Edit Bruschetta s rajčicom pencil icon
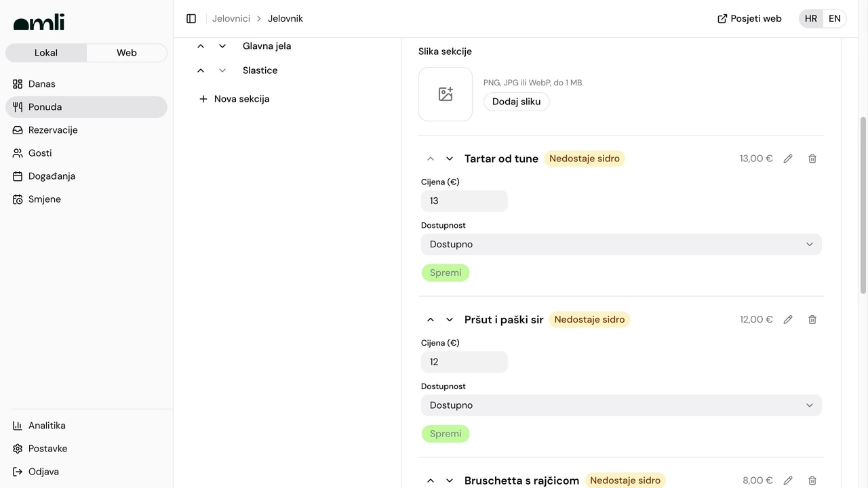The width and height of the screenshot is (868, 488). [x=788, y=481]
